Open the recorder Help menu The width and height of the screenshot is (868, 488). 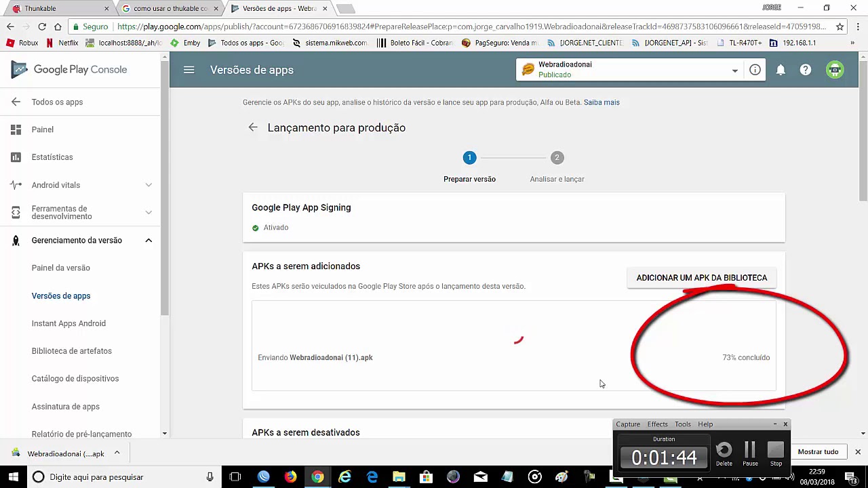[x=705, y=424]
